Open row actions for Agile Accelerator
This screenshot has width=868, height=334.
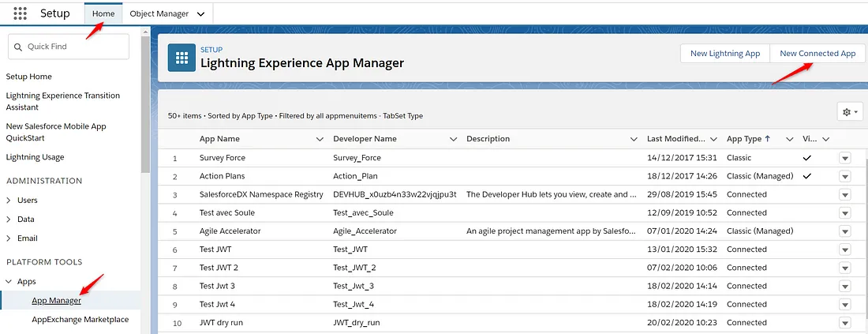(x=845, y=231)
